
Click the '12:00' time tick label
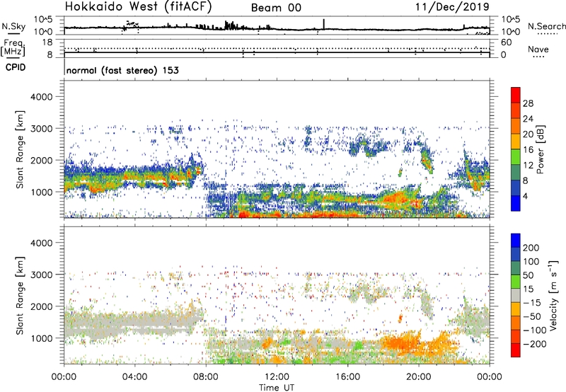(277, 377)
